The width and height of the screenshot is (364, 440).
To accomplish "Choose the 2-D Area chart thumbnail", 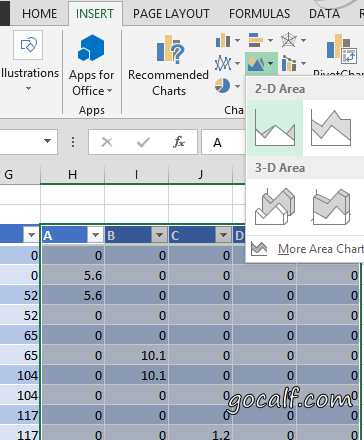I will pyautogui.click(x=275, y=128).
